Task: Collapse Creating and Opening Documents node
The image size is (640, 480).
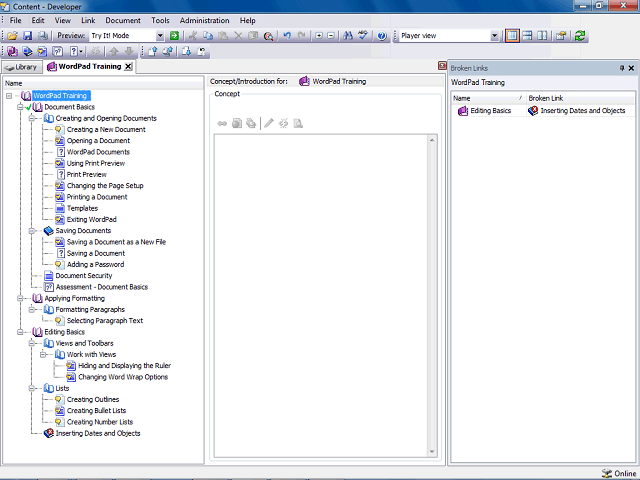Action: click(31, 118)
